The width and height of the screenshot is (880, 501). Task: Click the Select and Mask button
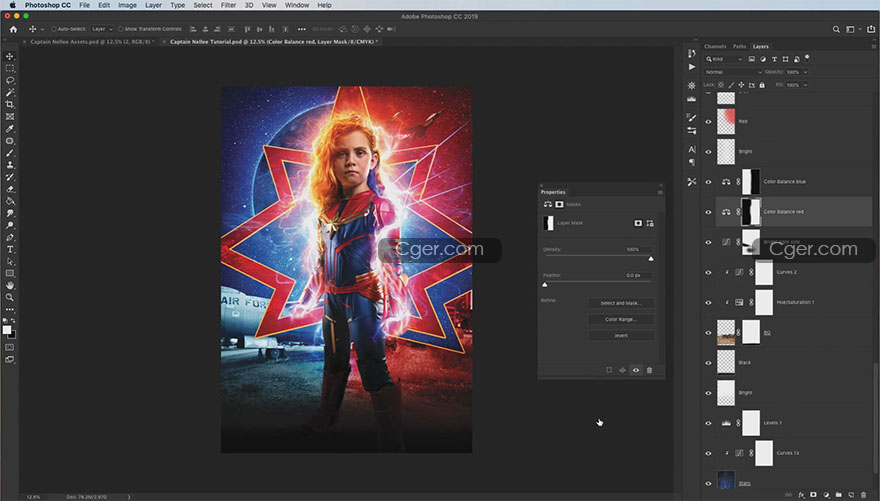coord(621,303)
